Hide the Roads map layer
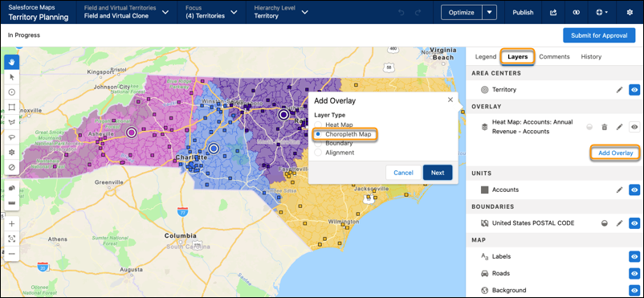This screenshot has width=644, height=298. 634,273
